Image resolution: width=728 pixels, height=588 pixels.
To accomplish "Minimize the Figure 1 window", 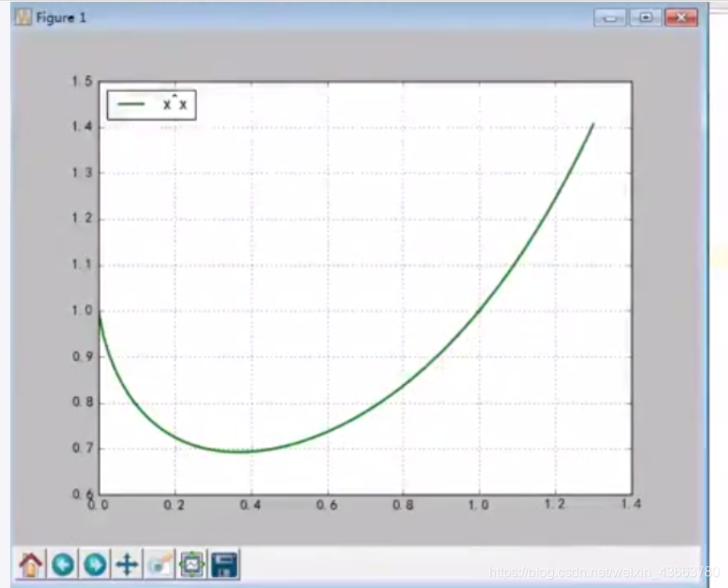I will click(x=610, y=18).
